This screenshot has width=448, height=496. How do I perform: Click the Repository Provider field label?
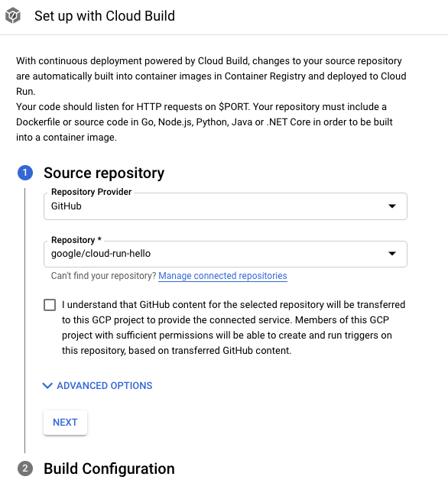pyautogui.click(x=92, y=192)
